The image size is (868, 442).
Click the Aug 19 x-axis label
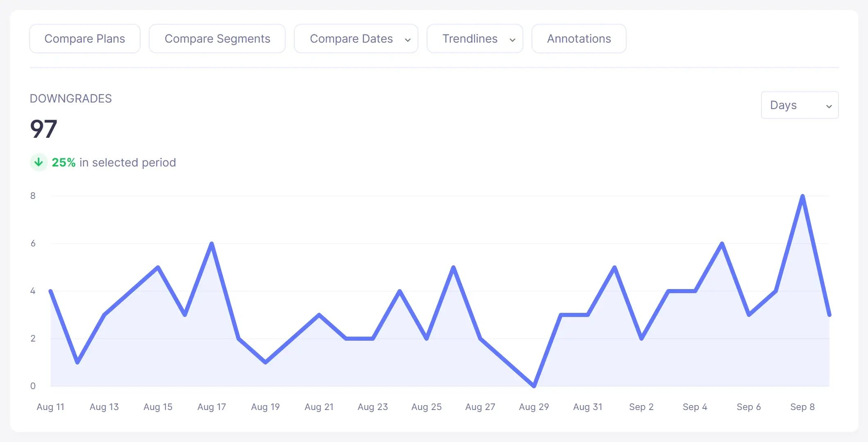pos(265,407)
